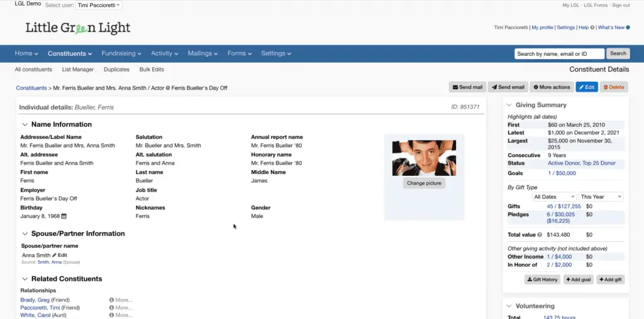Click the Ferris Bueller profile photo
Screen dimensions: 644x319
[424, 158]
